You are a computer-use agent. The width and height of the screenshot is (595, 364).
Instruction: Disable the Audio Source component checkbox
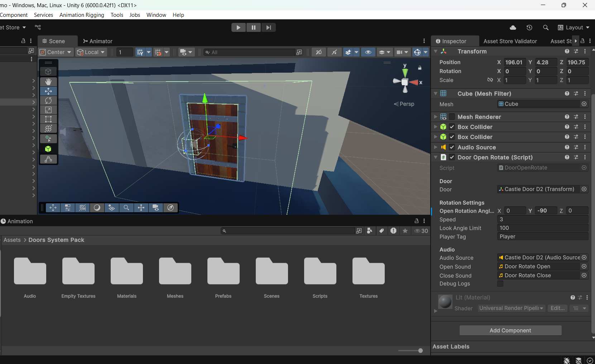(451, 147)
